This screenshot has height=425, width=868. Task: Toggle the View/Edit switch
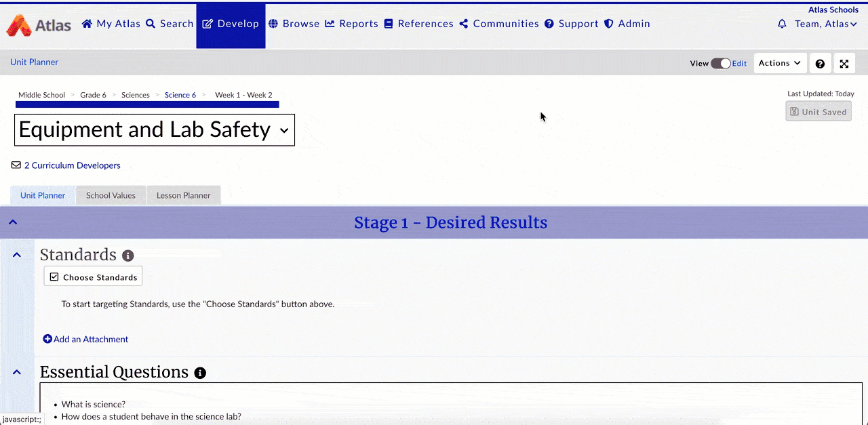pos(720,63)
